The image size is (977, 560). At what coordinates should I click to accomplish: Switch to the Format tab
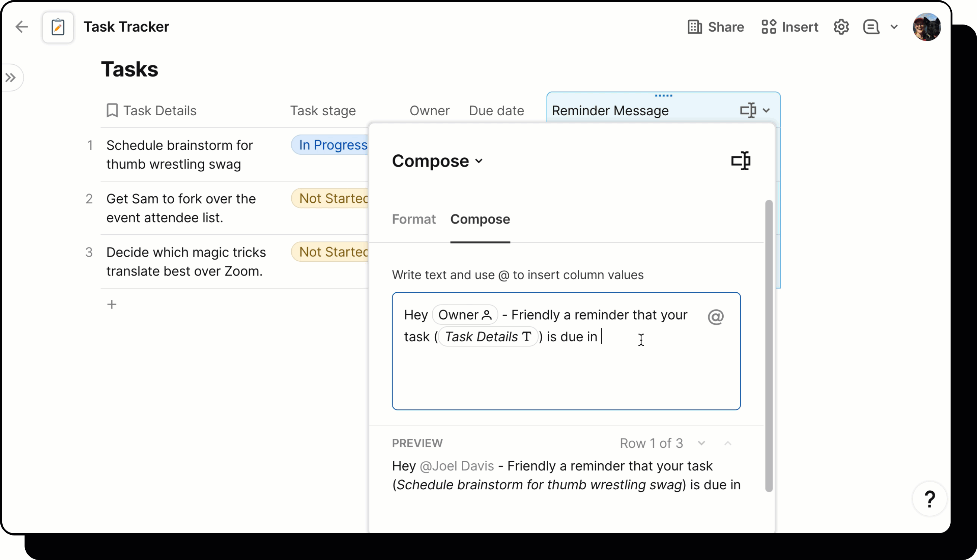point(414,219)
